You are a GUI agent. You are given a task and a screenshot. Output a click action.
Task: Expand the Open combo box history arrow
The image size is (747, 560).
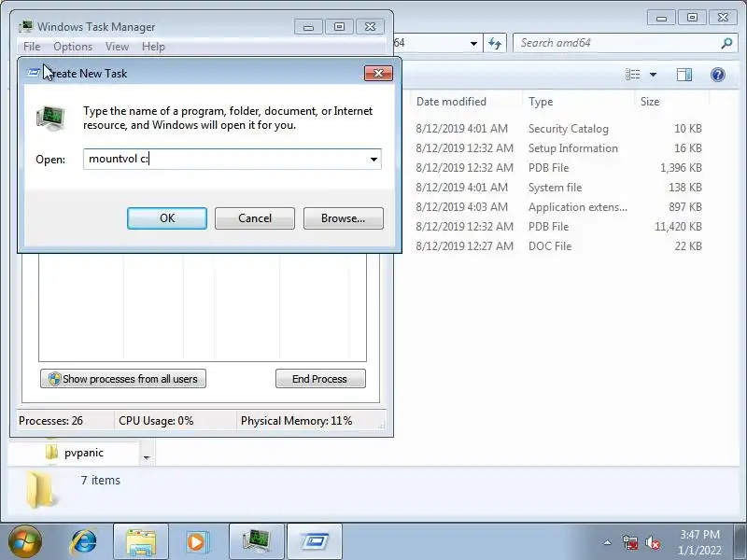(374, 159)
